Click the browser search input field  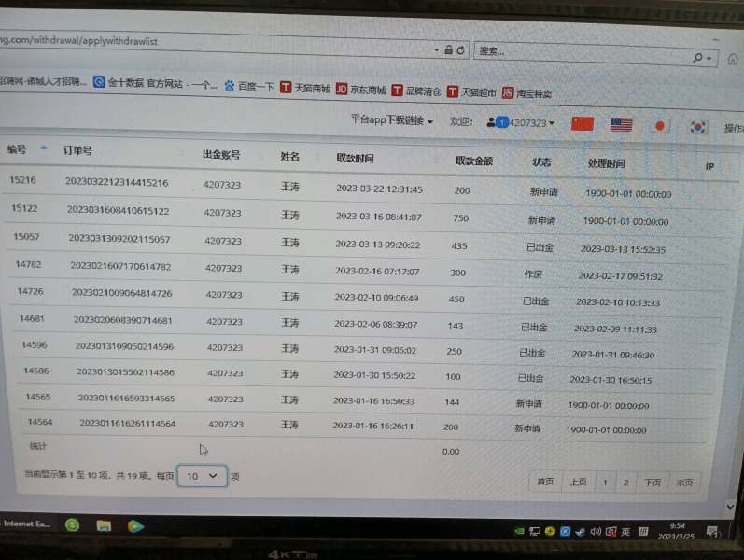pyautogui.click(x=583, y=54)
